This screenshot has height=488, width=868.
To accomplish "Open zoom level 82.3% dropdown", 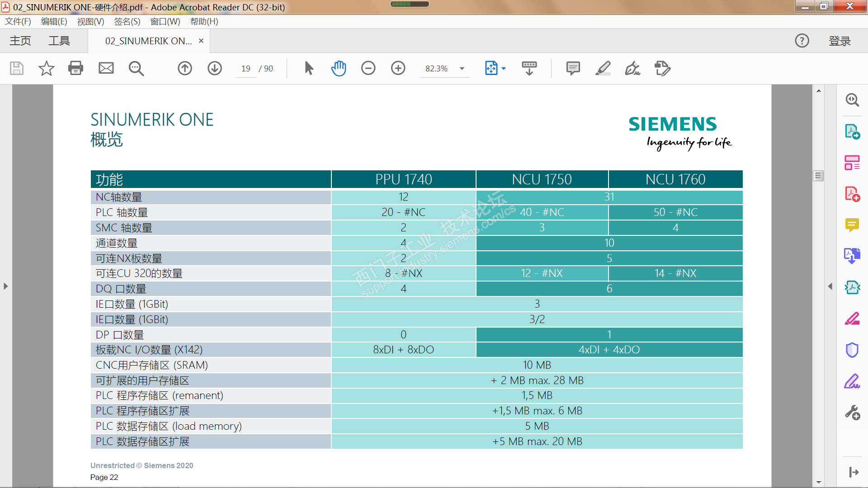I will [462, 69].
